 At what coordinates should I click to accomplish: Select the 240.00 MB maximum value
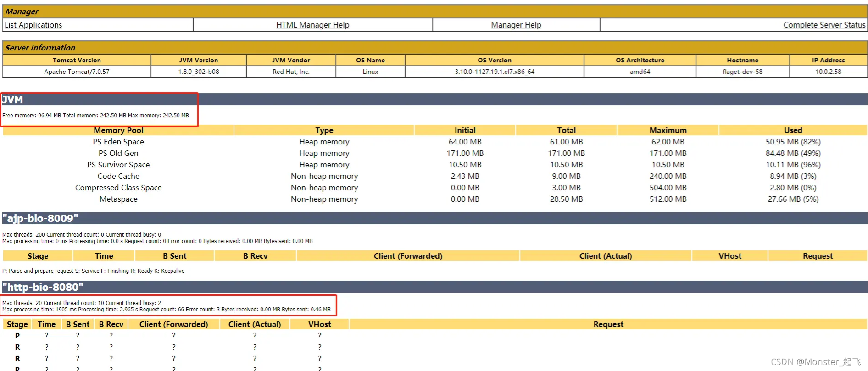point(668,176)
